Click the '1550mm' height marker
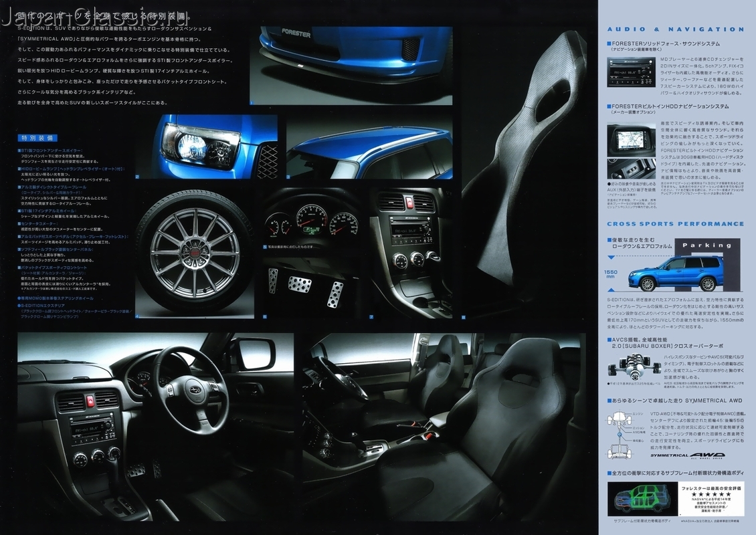 coord(610,274)
